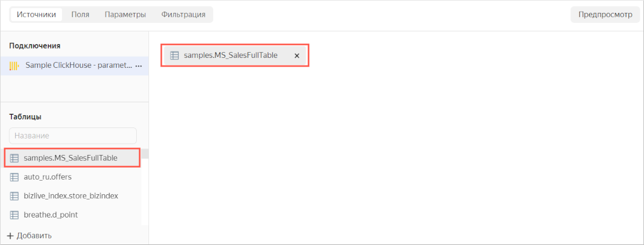Click the plus icon next to Добавить
The height and width of the screenshot is (245, 644).
[x=10, y=236]
